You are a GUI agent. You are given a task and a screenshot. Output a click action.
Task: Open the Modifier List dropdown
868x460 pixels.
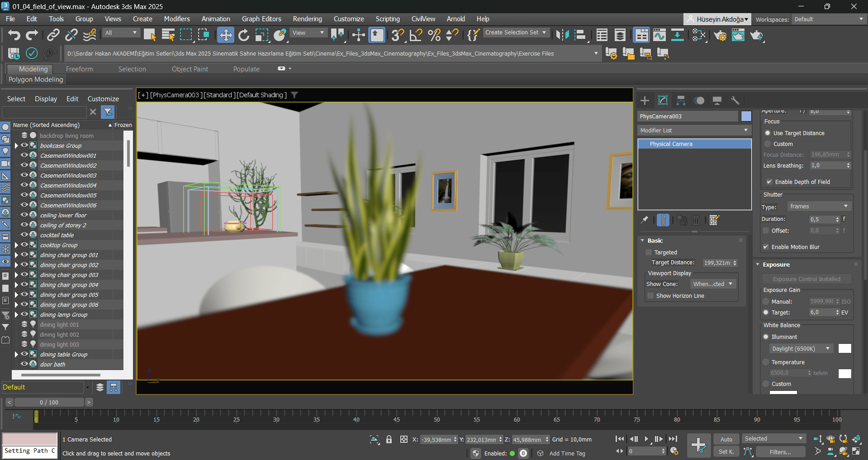click(x=694, y=130)
